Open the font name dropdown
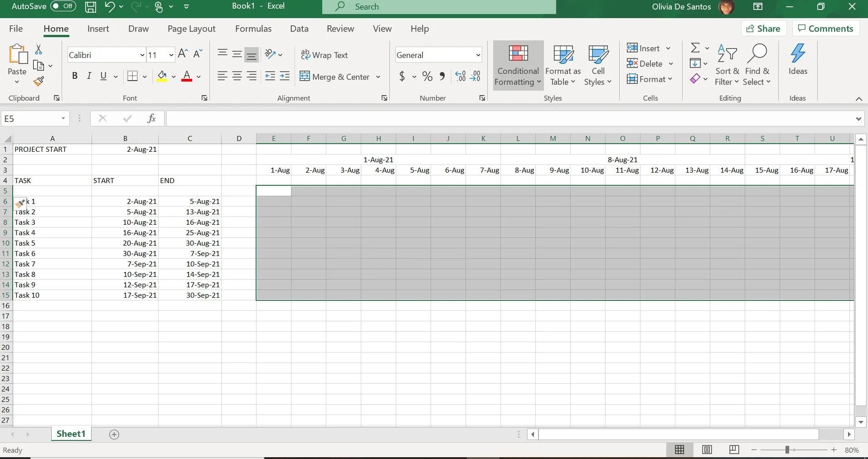Viewport: 868px width, 459px height. point(142,54)
